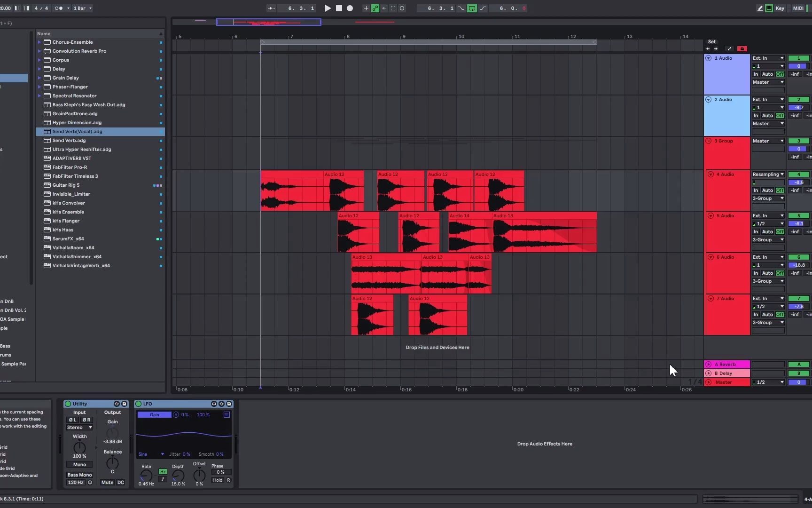Click Utility hot-swap preset icon
Image resolution: width=812 pixels, height=508 pixels.
click(117, 404)
